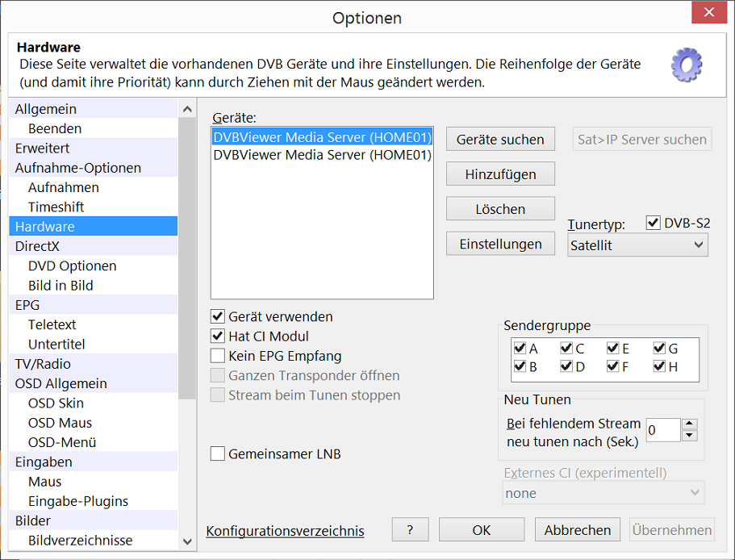Toggle the Gemeinsamer LNB checkbox
Screen dimensions: 735x560
coord(218,454)
